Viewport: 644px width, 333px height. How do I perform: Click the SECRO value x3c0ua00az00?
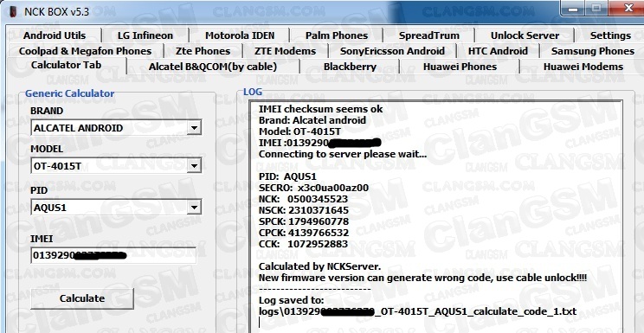pyautogui.click(x=333, y=188)
